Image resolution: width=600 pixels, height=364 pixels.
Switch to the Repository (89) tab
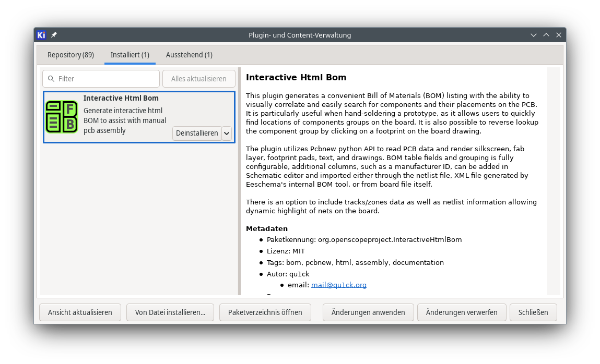coord(70,55)
